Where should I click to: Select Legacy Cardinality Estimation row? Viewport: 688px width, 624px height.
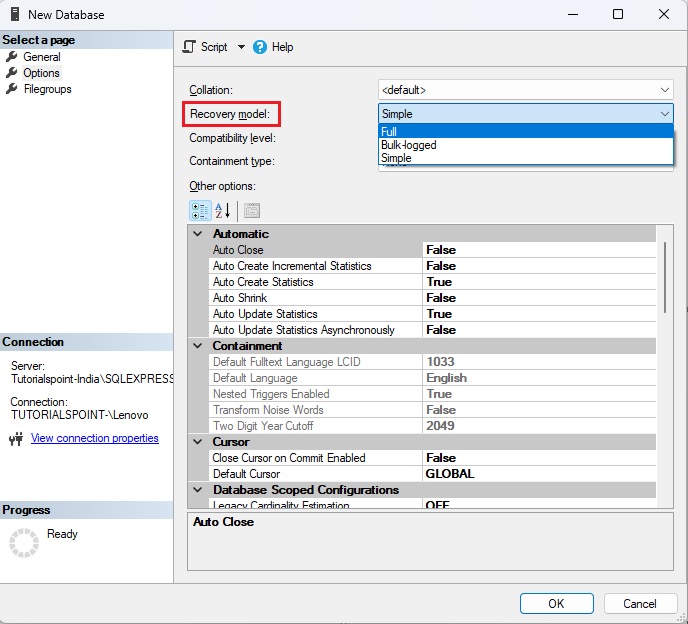coord(432,505)
